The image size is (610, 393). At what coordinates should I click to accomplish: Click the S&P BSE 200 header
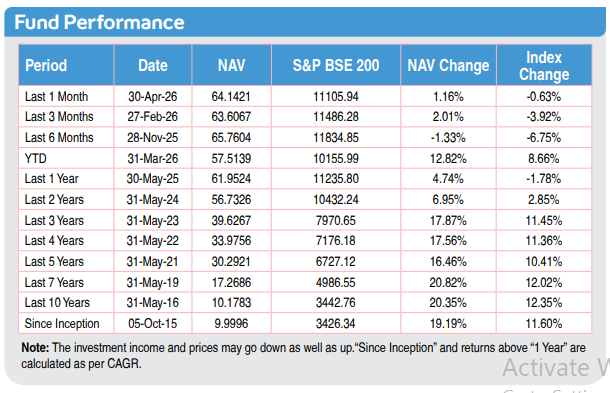coord(336,65)
